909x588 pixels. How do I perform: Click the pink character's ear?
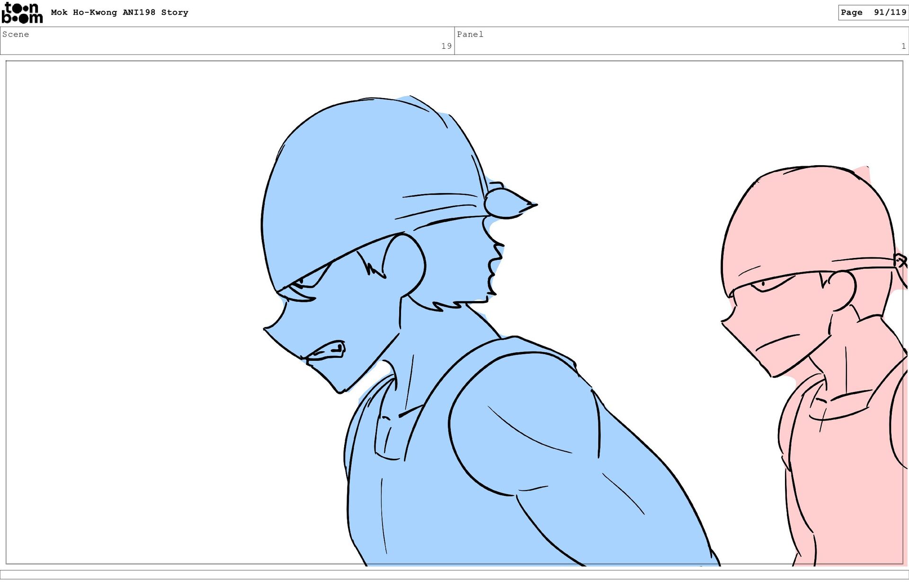[x=843, y=290]
